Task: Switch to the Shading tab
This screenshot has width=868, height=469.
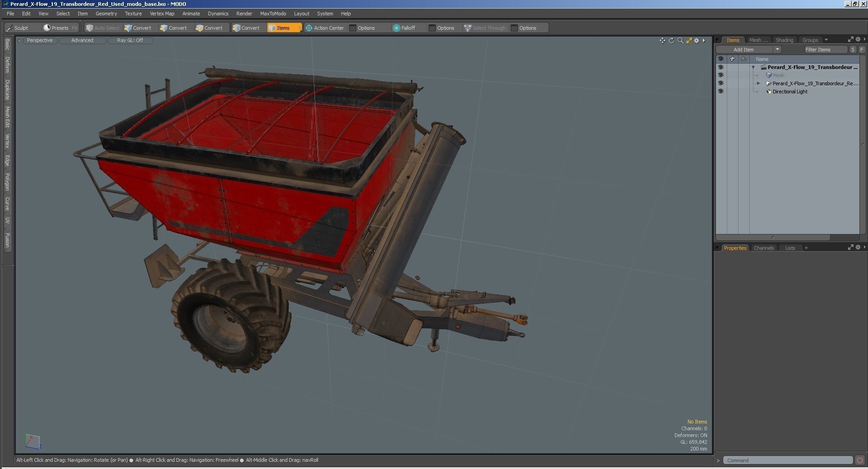Action: coord(784,40)
